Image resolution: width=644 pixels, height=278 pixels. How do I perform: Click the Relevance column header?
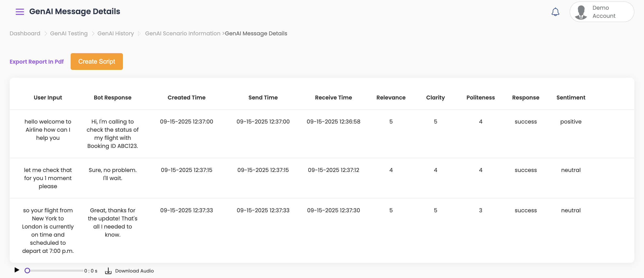click(x=391, y=98)
